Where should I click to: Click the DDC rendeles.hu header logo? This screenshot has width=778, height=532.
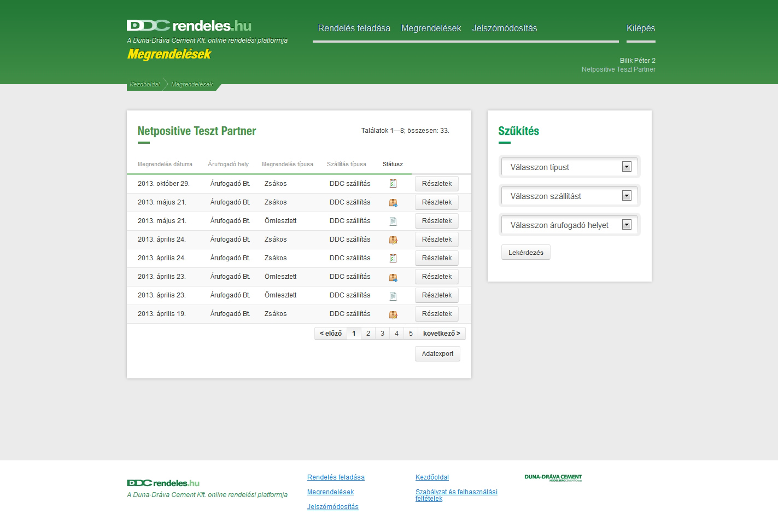189,26
